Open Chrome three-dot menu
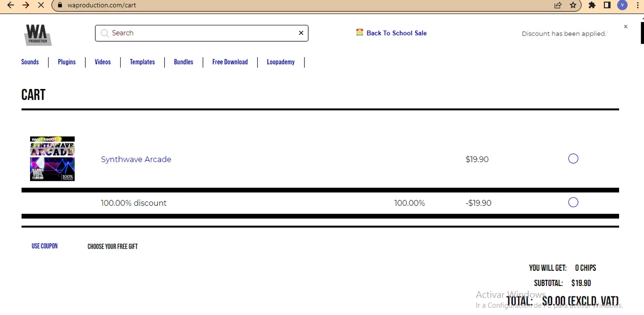644x315 pixels. click(638, 5)
